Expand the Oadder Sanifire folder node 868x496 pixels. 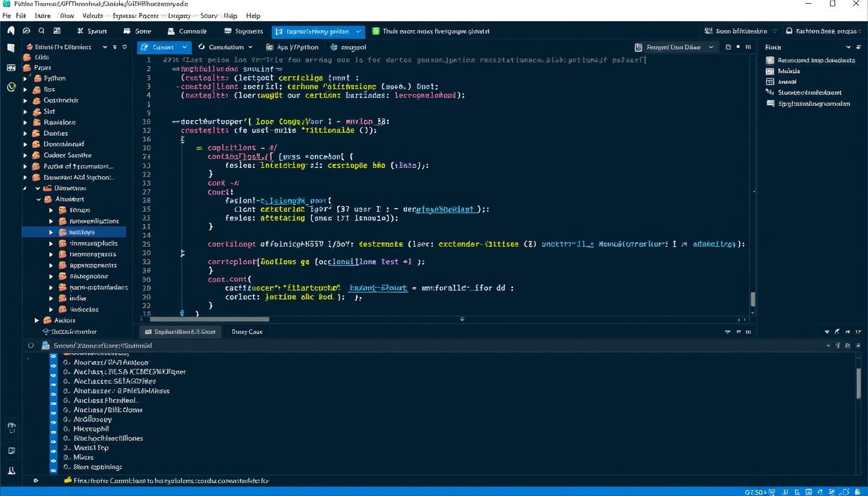[x=26, y=156]
